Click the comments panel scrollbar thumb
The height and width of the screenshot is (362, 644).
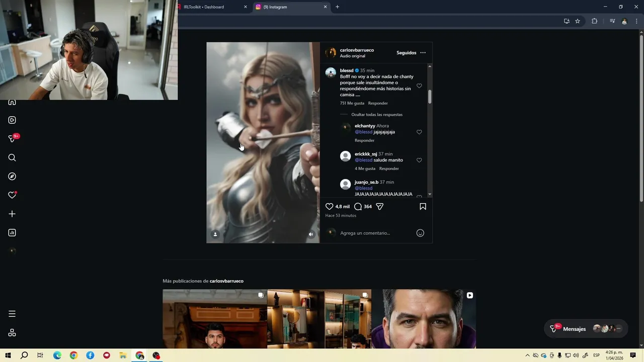point(430,97)
